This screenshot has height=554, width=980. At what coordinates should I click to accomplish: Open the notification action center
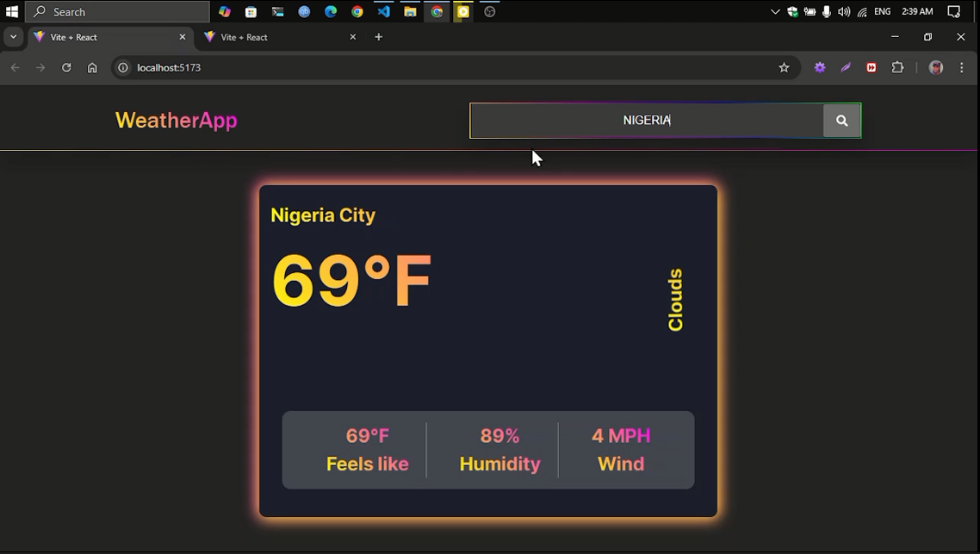(x=954, y=11)
